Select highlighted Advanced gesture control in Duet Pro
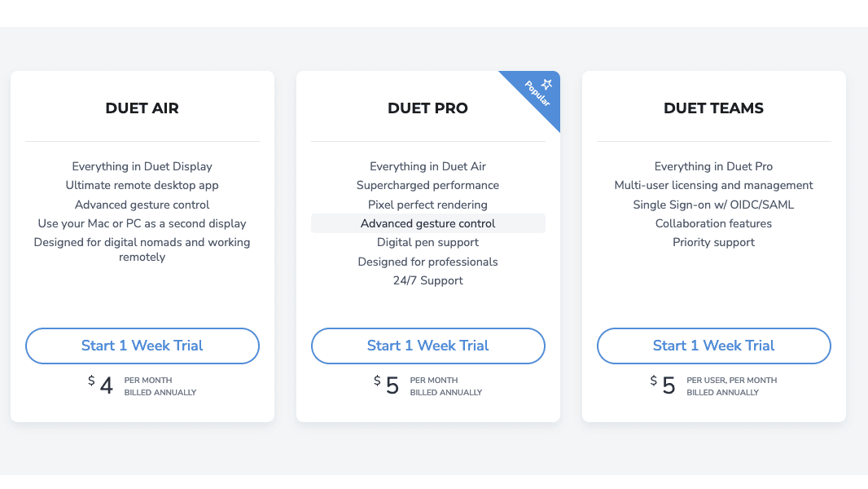 428,223
